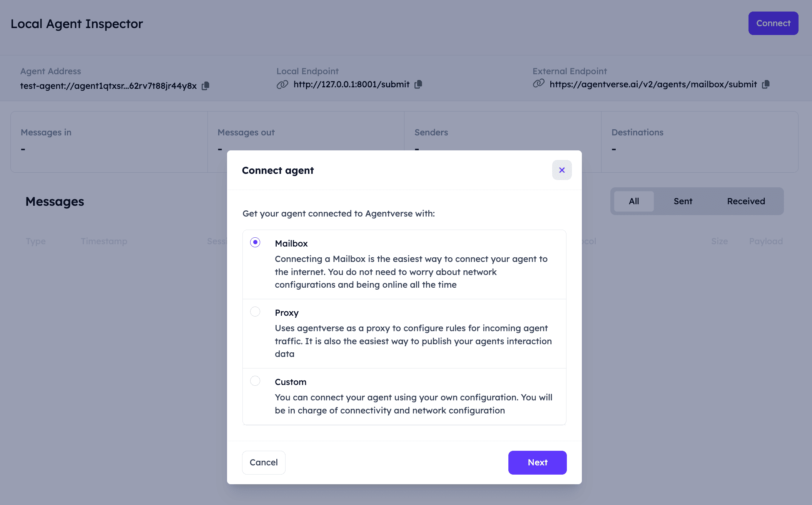812x505 pixels.
Task: Switch to the All messages tab
Action: [634, 201]
